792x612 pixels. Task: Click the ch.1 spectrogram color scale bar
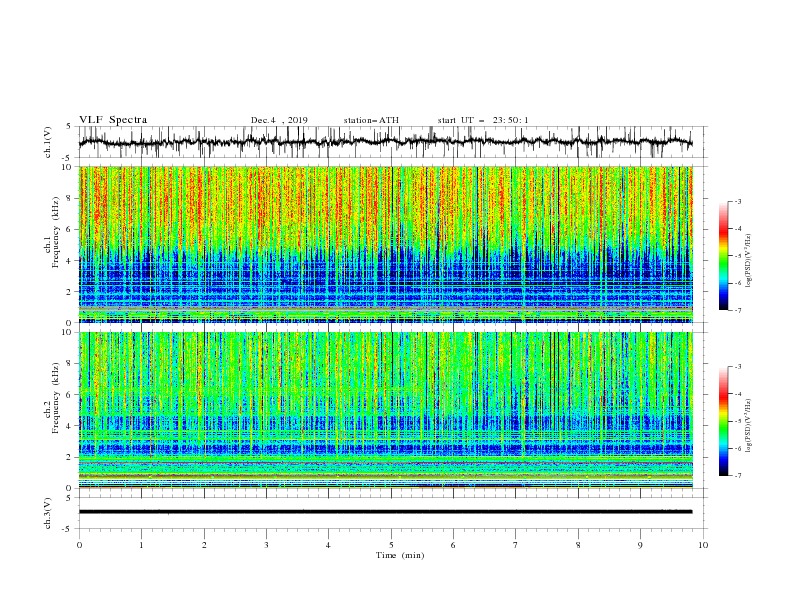[724, 255]
